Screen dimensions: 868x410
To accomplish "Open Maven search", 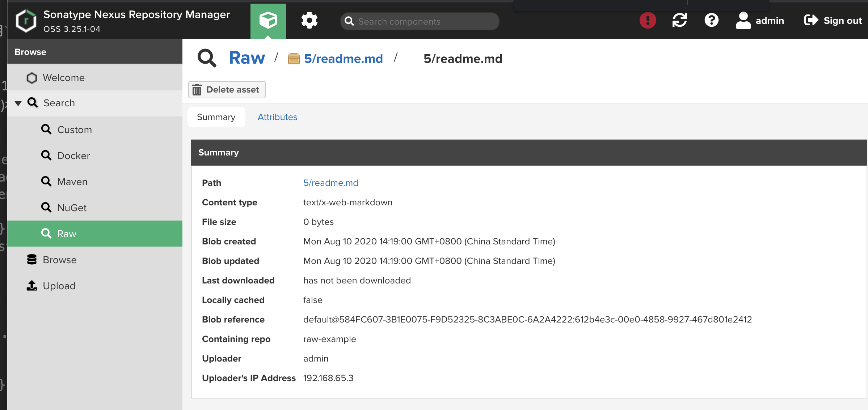I will [x=95, y=181].
